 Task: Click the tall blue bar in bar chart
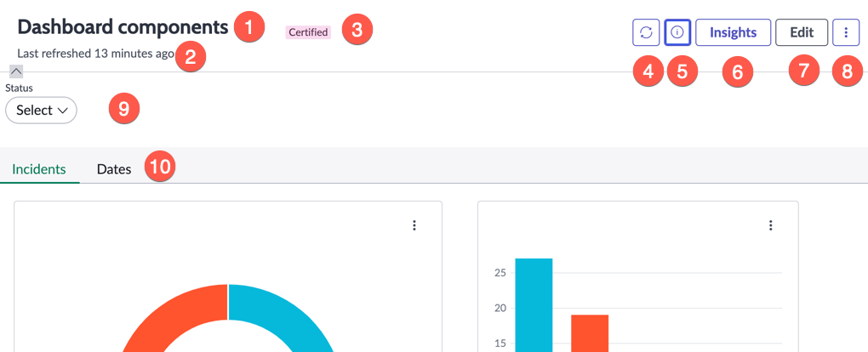click(534, 305)
